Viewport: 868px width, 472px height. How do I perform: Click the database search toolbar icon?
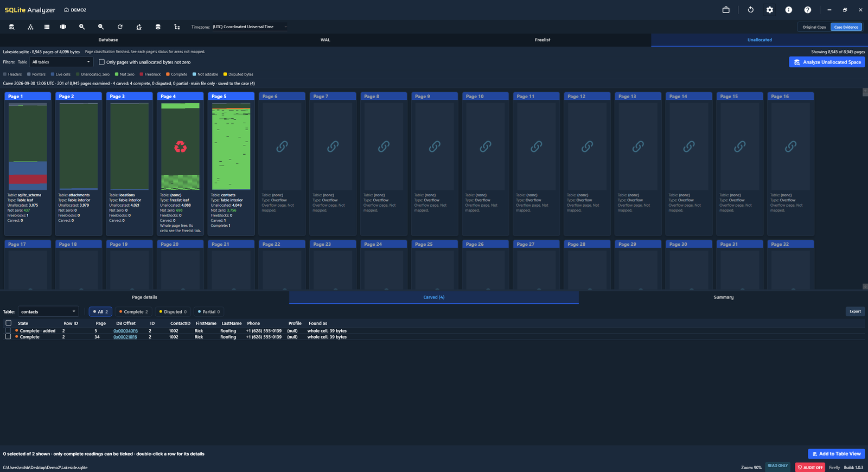11,27
